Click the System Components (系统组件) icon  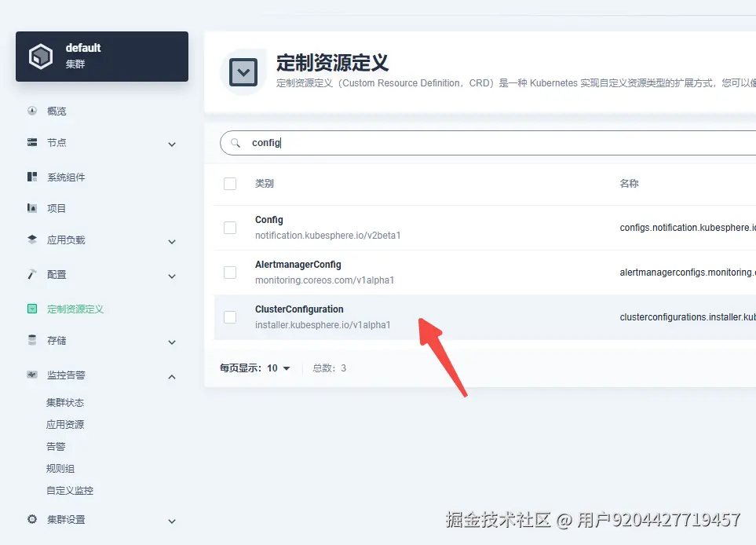(32, 177)
